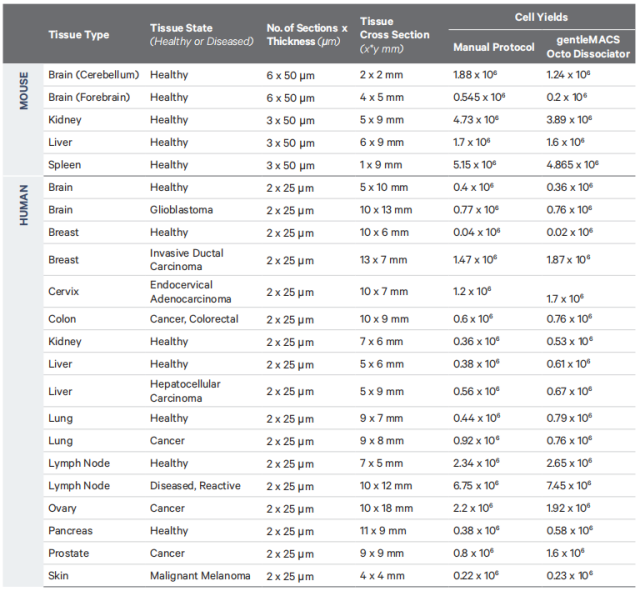Click the Tissue Cross Section header
640x591 pixels.
pos(394,34)
